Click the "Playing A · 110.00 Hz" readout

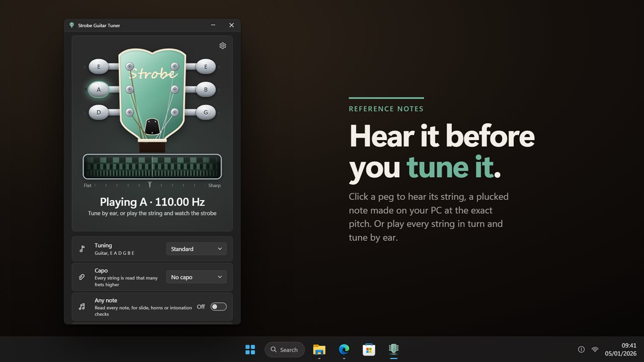click(x=152, y=202)
